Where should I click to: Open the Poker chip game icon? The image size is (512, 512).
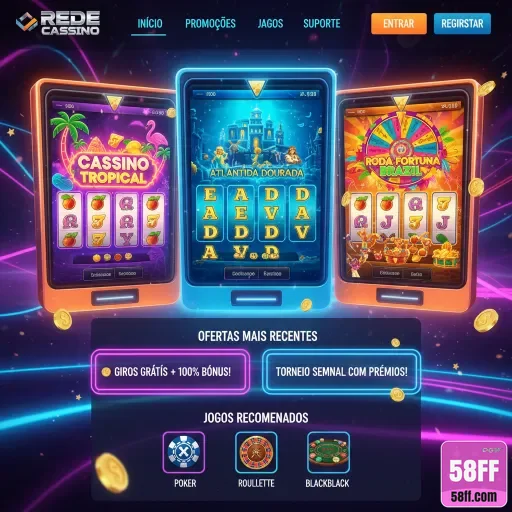pos(184,452)
